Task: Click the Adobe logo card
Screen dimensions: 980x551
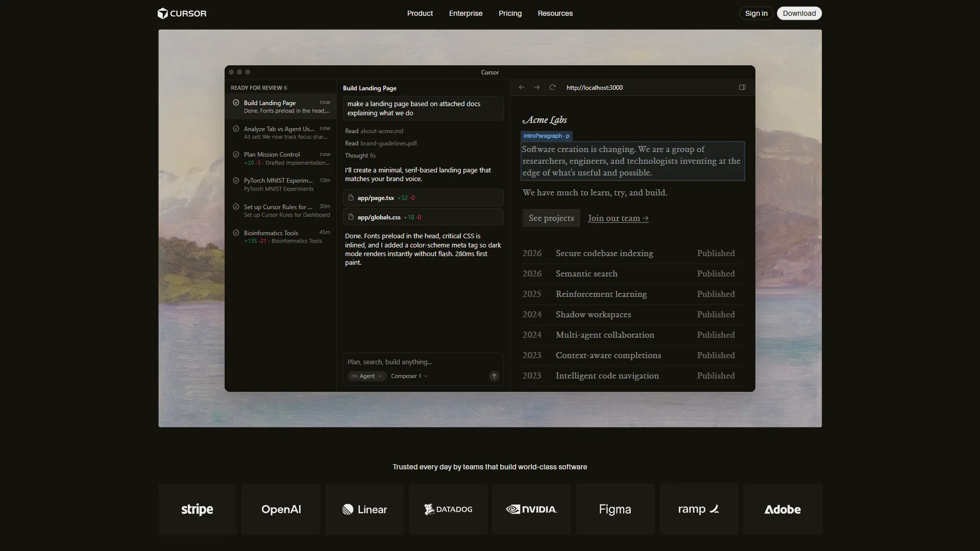Action: pyautogui.click(x=782, y=509)
